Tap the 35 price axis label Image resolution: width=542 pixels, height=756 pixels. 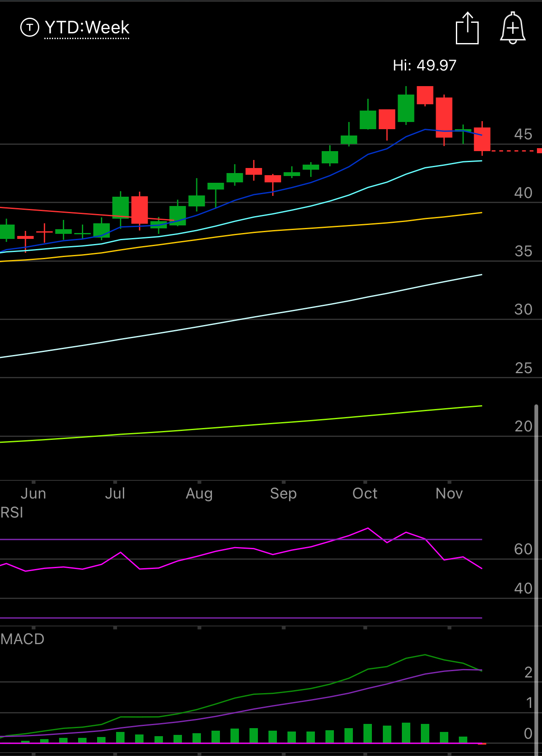click(523, 252)
